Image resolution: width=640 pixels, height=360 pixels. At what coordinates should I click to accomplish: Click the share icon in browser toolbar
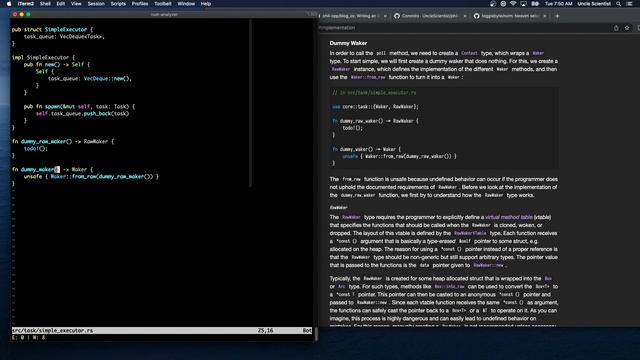pos(616,28)
